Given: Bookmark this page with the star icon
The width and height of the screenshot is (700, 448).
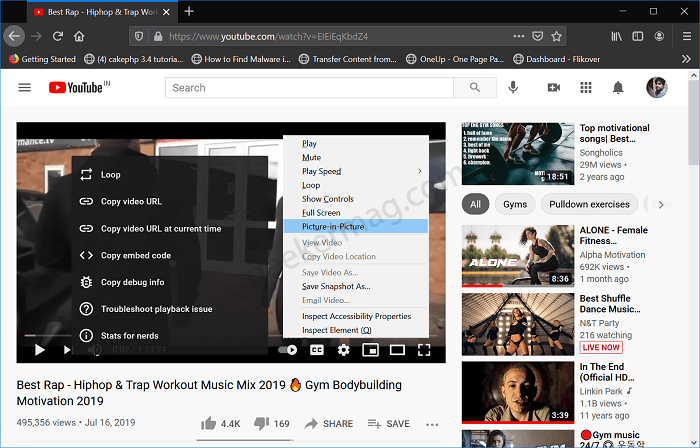Looking at the screenshot, I should 556,36.
